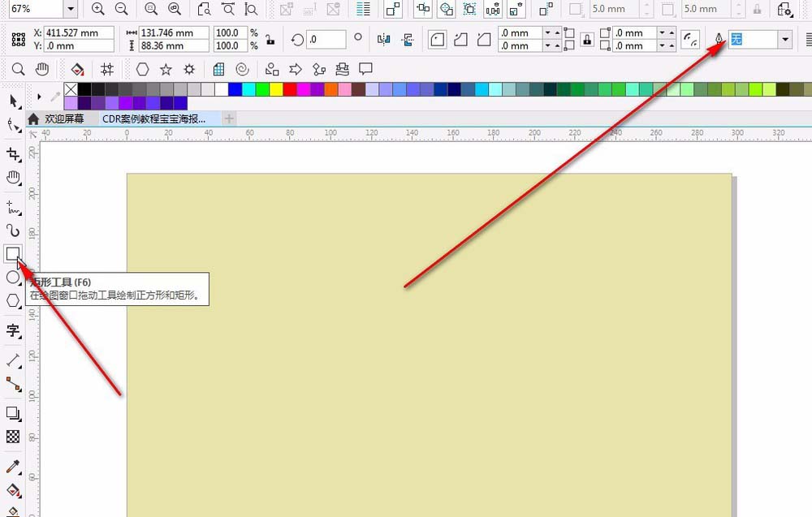Click the Zoom tool magnifier in shapes row
Screen dimensions: 812x517
(18, 69)
